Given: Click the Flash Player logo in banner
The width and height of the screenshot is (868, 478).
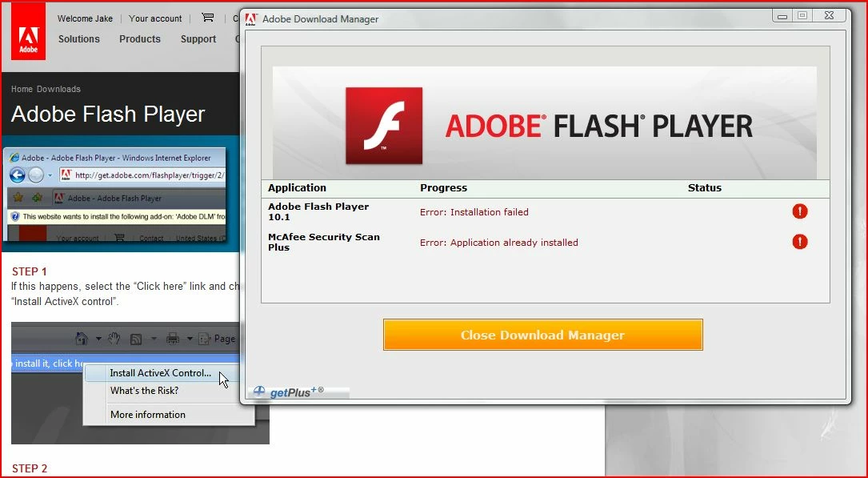Looking at the screenshot, I should pyautogui.click(x=384, y=126).
